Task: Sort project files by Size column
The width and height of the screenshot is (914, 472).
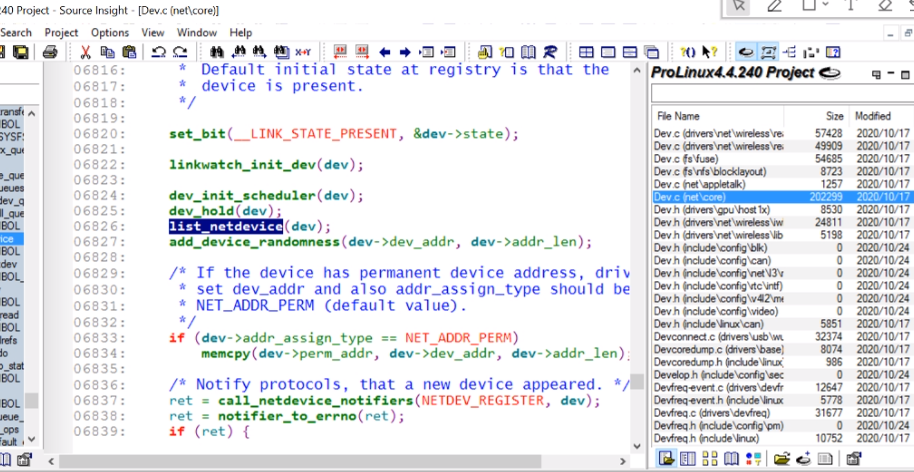Action: pos(816,116)
